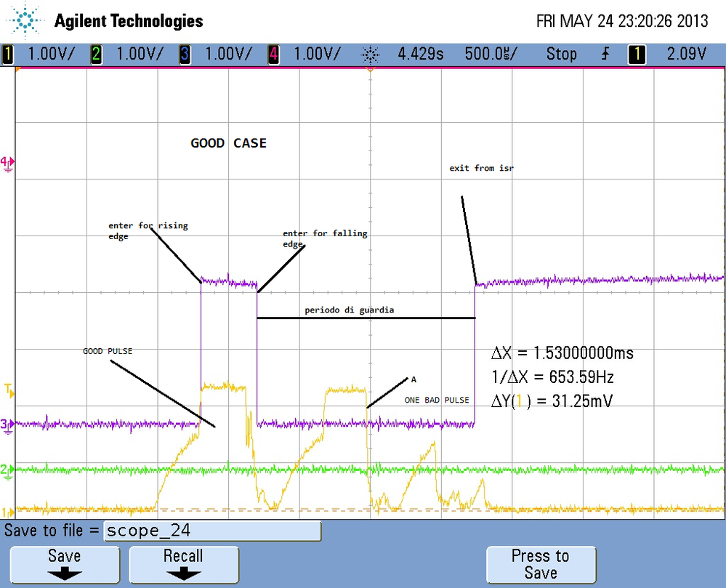The height and width of the screenshot is (588, 726).
Task: Click the 1/ΔX = 653.59Hz readout
Action: coord(552,377)
